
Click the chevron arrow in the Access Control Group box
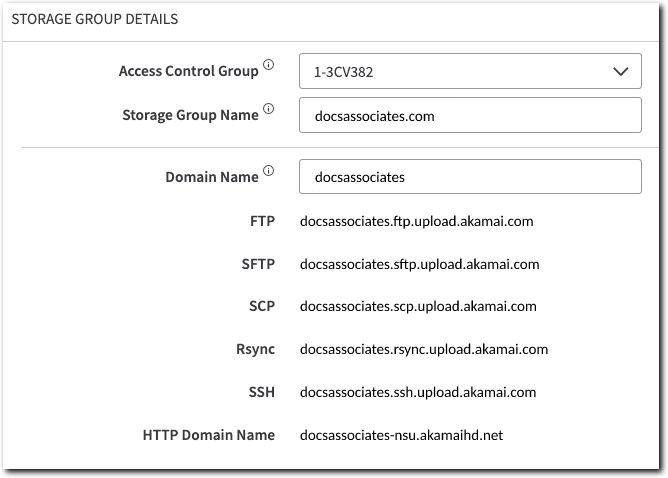621,72
